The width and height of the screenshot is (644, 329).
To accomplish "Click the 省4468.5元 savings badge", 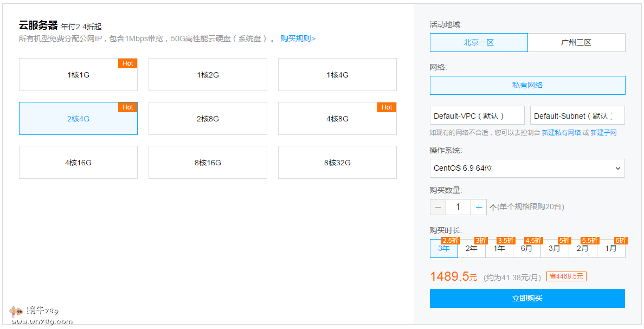I will pos(566,277).
